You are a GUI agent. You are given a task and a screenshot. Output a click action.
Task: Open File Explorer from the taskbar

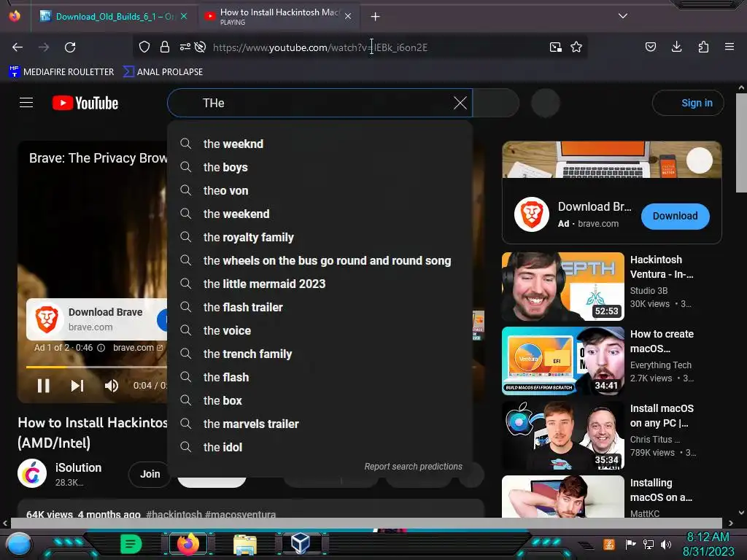click(245, 544)
